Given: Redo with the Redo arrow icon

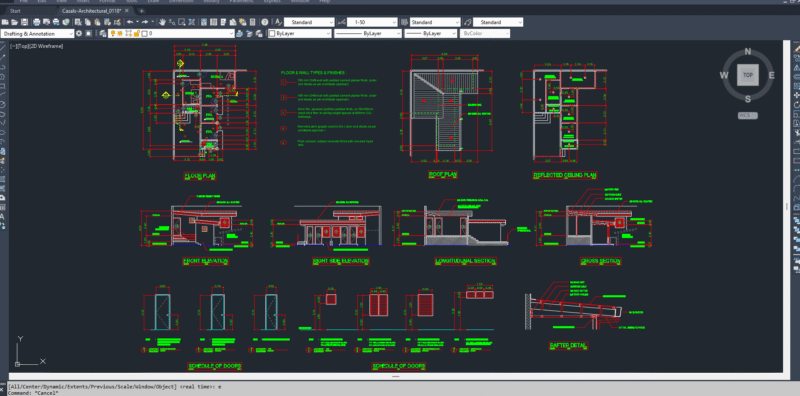Looking at the screenshot, I should [145, 22].
